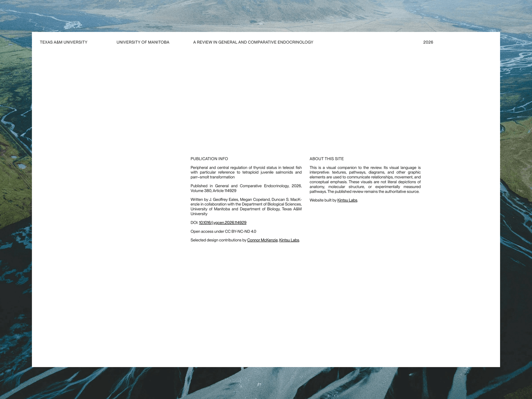This screenshot has width=532, height=399.
Task: Open Kintsu Labs link after 'Website built by'
Action: click(x=347, y=200)
